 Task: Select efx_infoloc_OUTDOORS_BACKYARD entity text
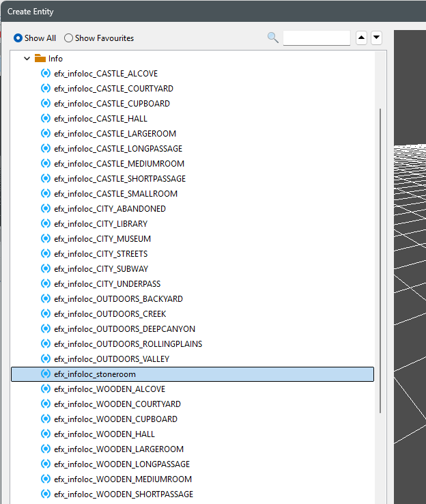point(119,299)
